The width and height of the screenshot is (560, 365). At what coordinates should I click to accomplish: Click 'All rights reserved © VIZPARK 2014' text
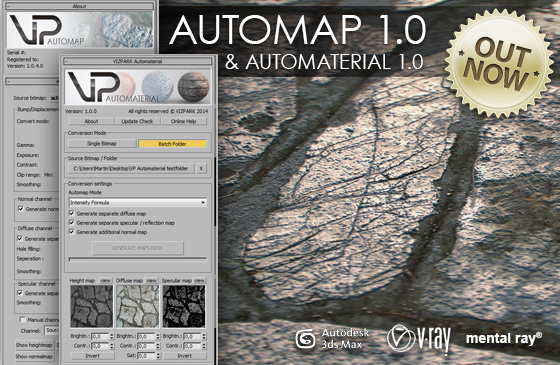pyautogui.click(x=168, y=111)
